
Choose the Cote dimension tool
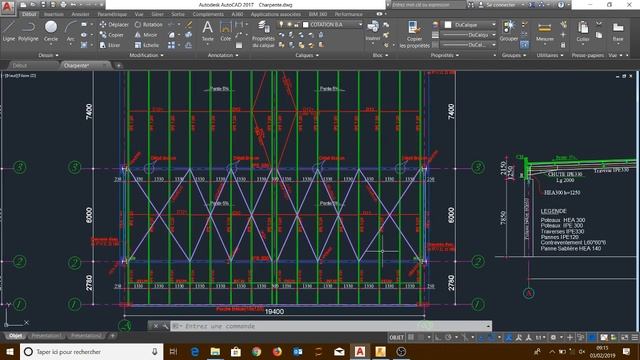point(226,31)
